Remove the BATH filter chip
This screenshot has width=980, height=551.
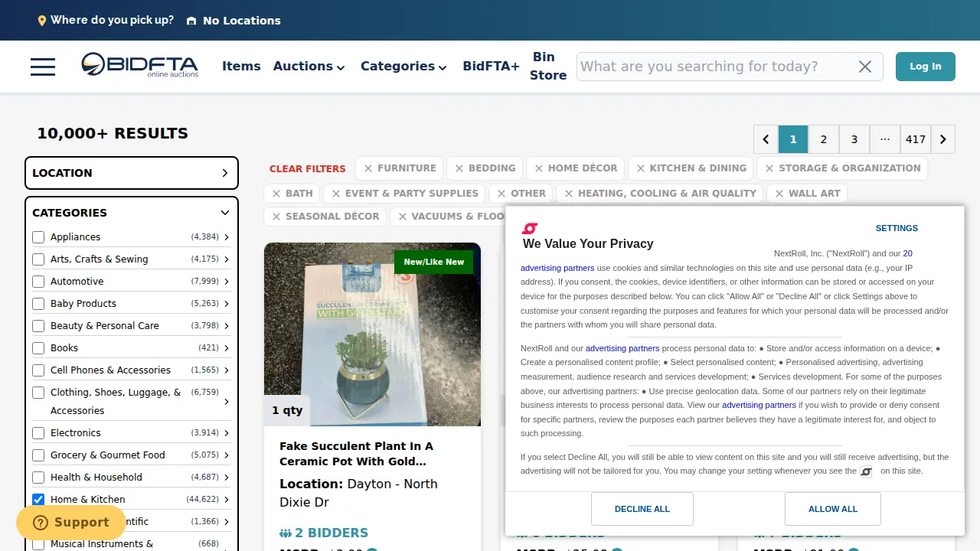[x=276, y=194]
